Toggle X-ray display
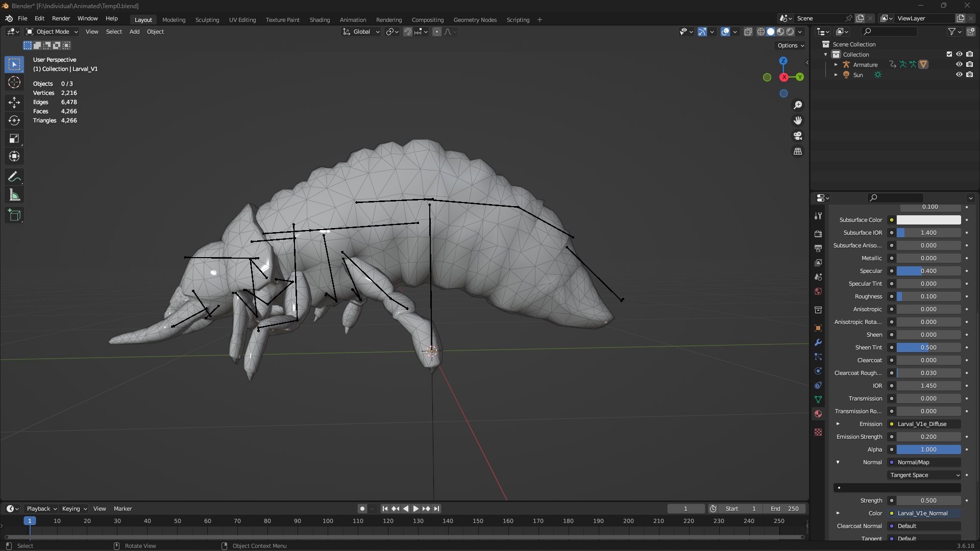Image resolution: width=980 pixels, height=551 pixels. pos(748,32)
